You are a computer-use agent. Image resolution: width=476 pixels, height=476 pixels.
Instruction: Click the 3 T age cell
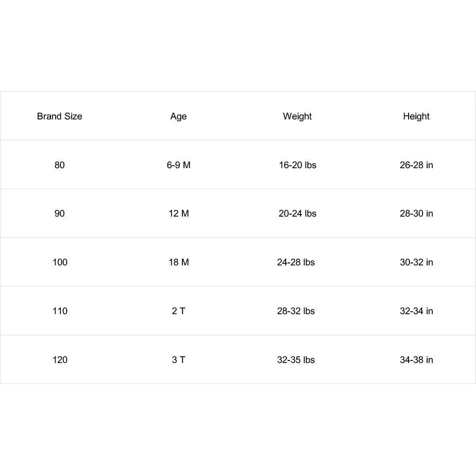point(178,360)
